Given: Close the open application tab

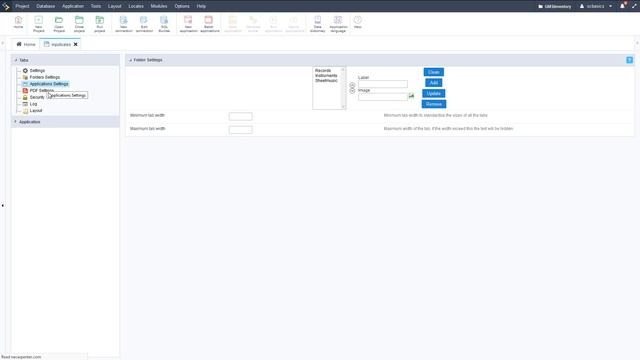Looking at the screenshot, I should (76, 44).
